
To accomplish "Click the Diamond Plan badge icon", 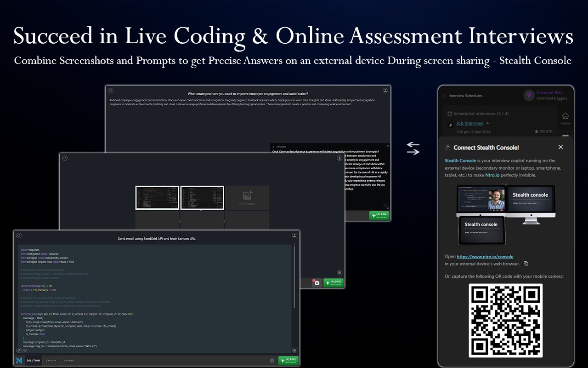I will pyautogui.click(x=529, y=95).
